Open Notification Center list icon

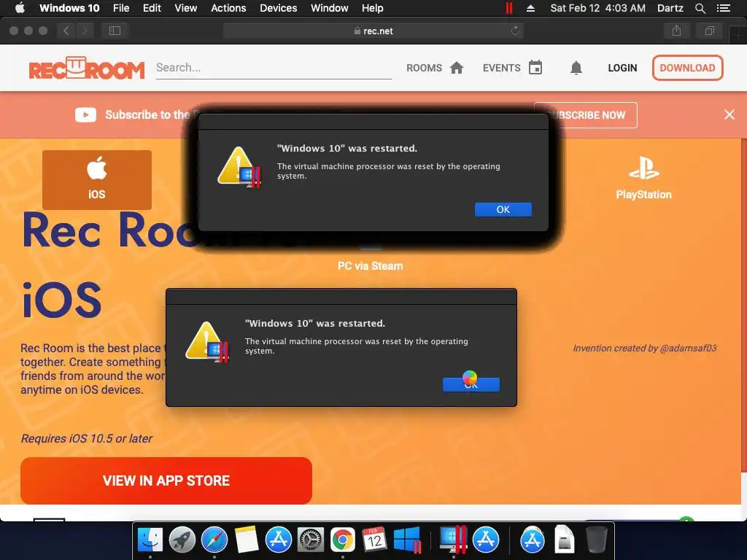(x=724, y=8)
